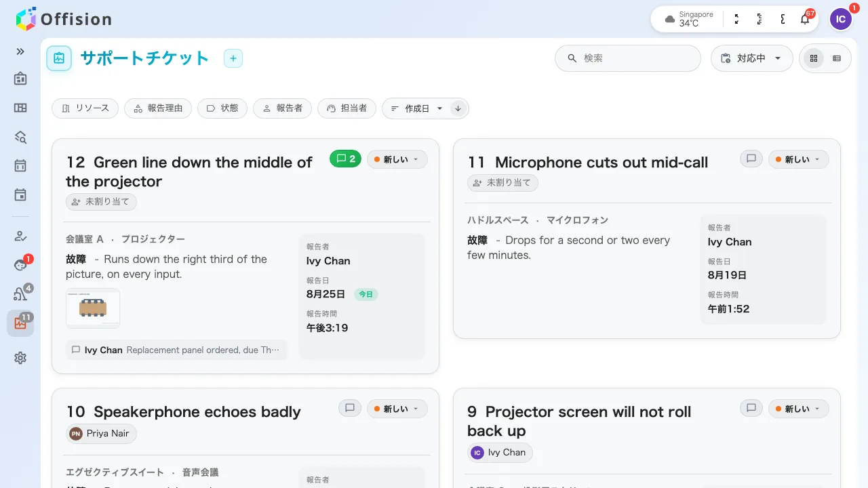
Task: Open the empty-outline calendar sidebar icon
Action: 20,166
